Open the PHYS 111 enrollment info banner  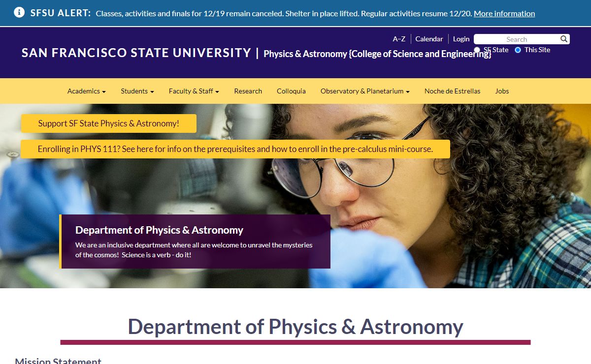pos(235,149)
